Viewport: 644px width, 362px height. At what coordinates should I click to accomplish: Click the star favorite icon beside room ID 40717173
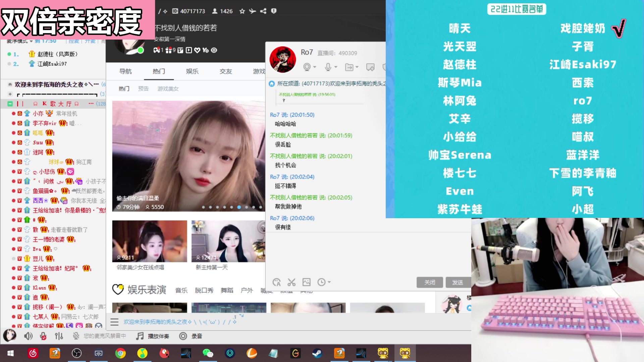[242, 11]
